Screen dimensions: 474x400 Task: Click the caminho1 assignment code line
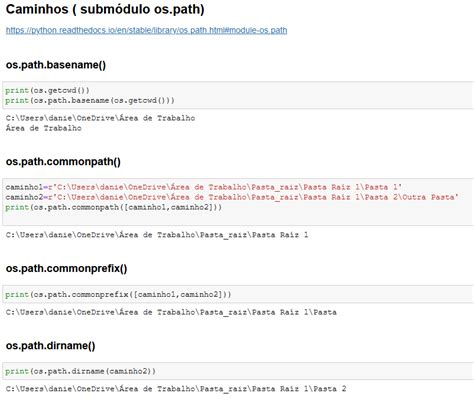[x=204, y=187]
